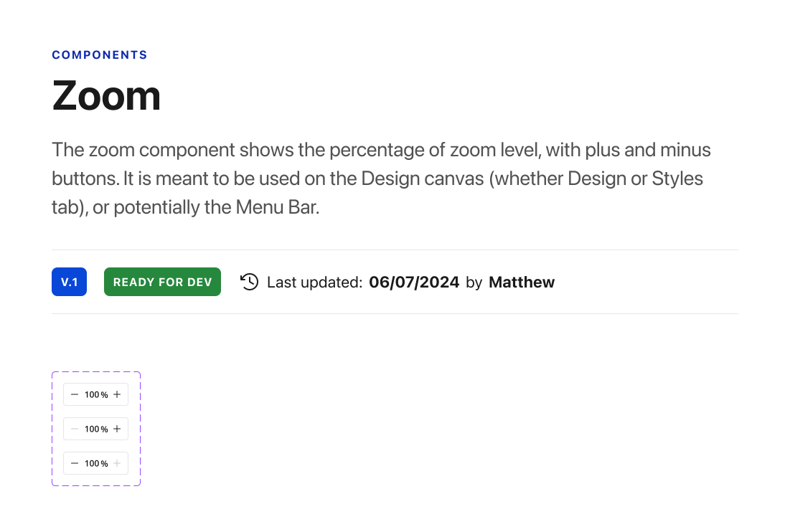Image resolution: width=790 pixels, height=532 pixels.
Task: Click the green READY FOR DEV badge
Action: pos(162,282)
